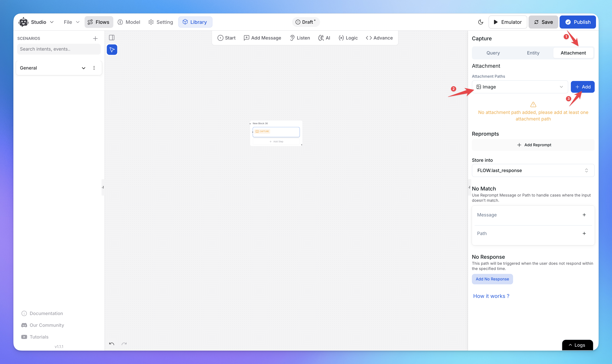
Task: Open the Model tab
Action: point(129,22)
